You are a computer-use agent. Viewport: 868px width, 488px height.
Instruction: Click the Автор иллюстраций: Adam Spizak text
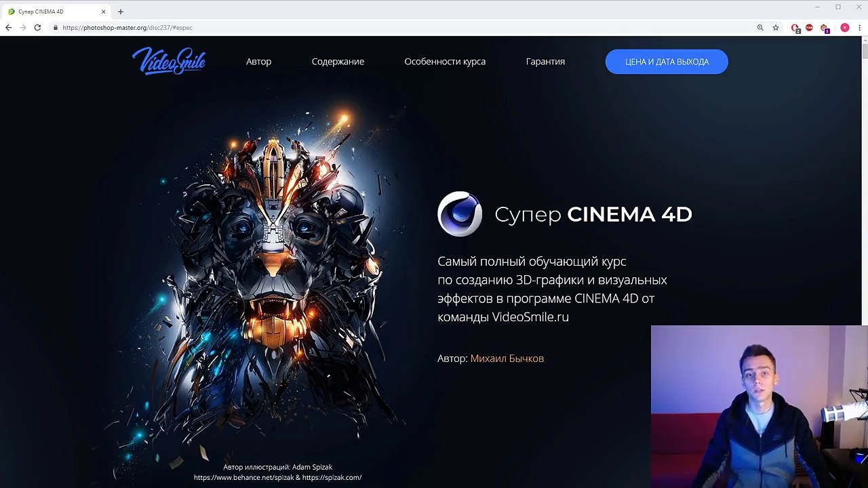click(x=278, y=467)
